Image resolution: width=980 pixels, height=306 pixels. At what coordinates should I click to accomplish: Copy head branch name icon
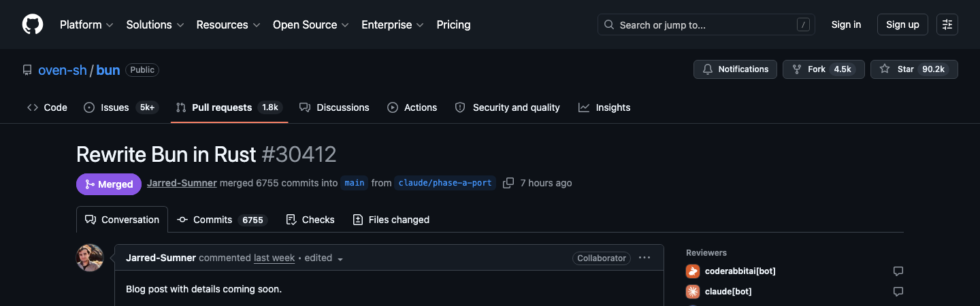508,183
